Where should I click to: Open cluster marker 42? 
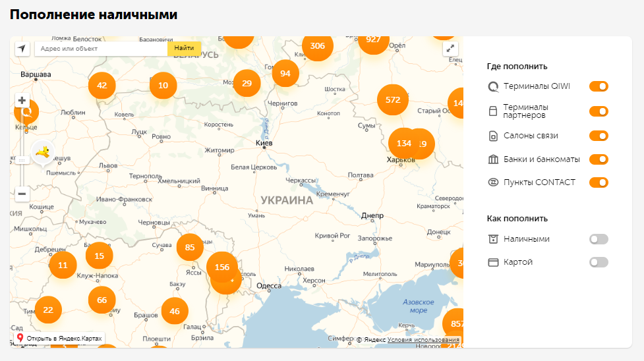[x=102, y=86]
